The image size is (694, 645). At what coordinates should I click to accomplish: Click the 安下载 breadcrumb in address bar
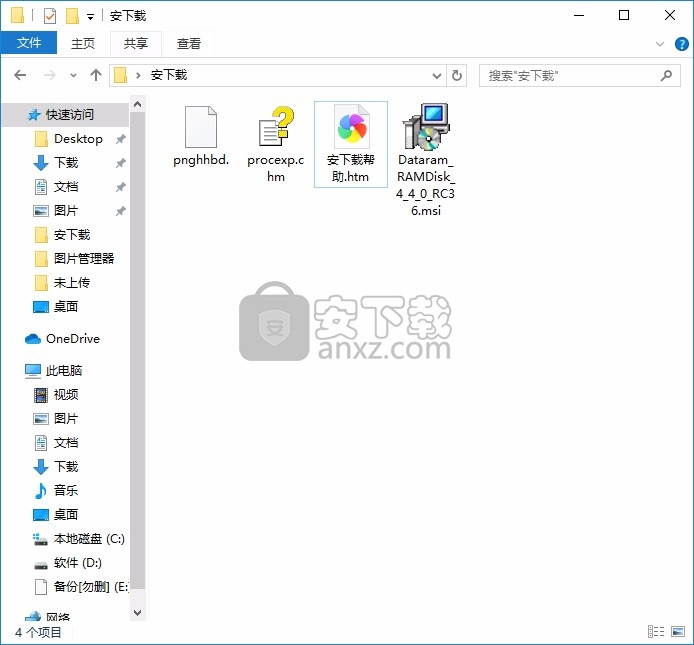click(169, 75)
